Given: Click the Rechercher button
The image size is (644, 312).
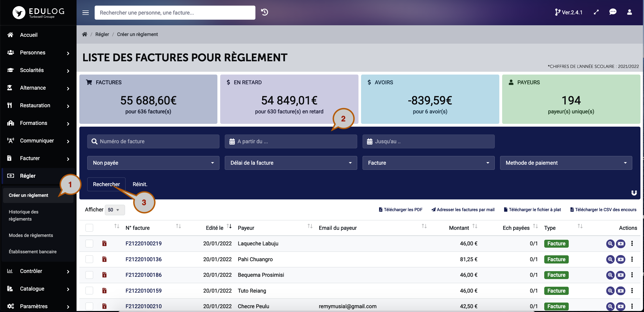Looking at the screenshot, I should click(106, 184).
